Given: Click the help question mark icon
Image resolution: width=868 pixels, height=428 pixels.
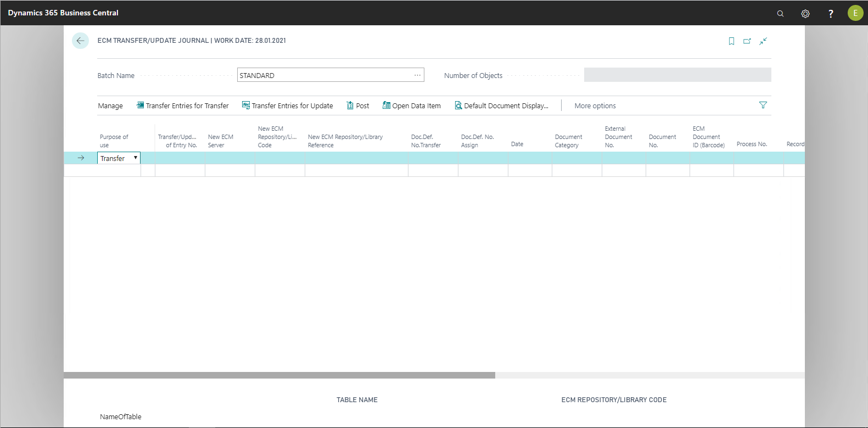Looking at the screenshot, I should pyautogui.click(x=831, y=13).
